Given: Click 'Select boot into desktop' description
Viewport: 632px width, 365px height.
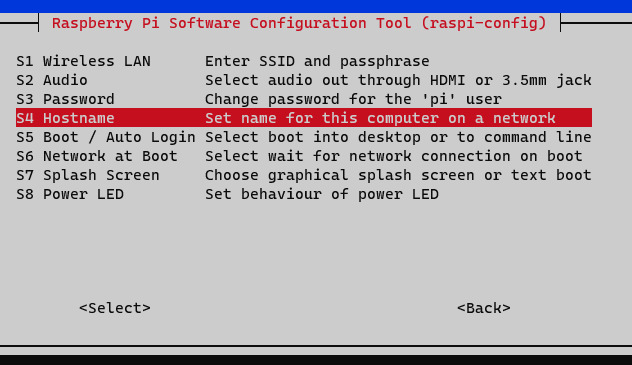Looking at the screenshot, I should point(313,137).
